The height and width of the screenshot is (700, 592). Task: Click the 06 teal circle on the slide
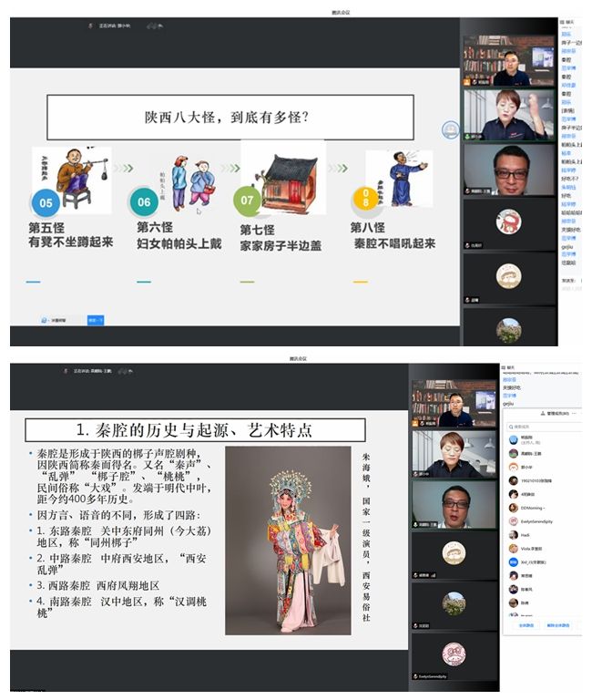(144, 201)
